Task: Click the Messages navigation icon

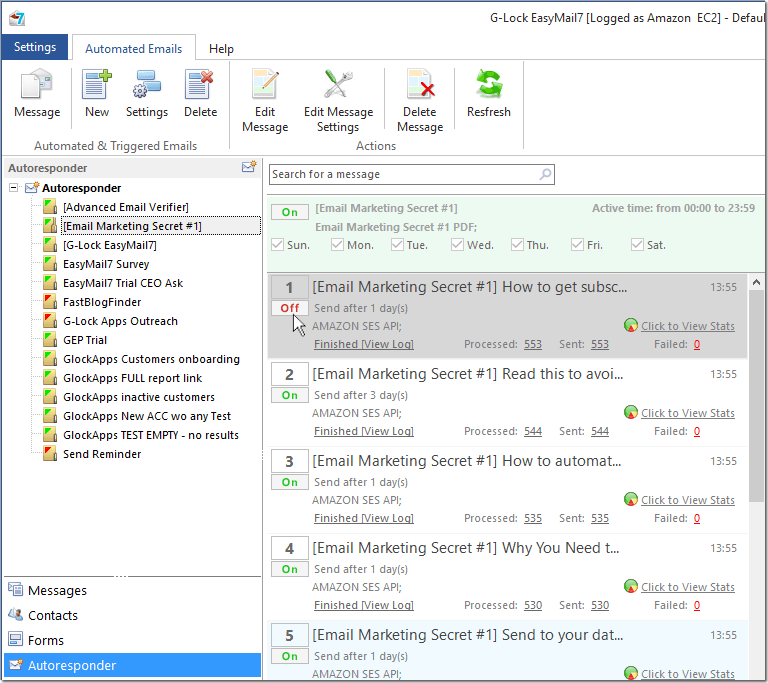Action: tap(16, 589)
